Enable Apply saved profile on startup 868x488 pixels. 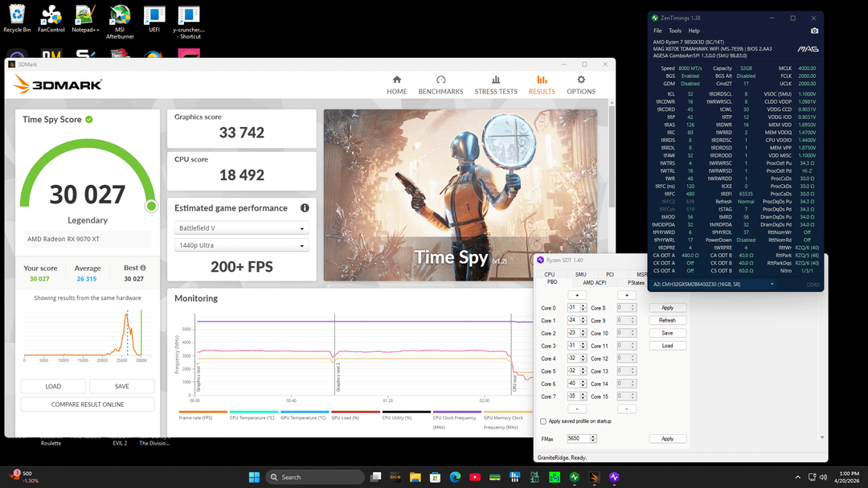click(x=544, y=421)
